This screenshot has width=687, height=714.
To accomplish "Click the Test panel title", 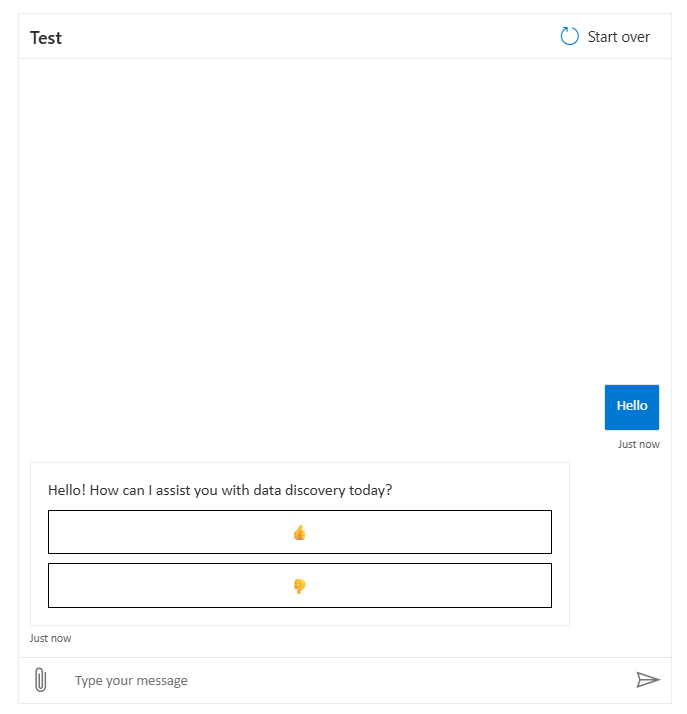I will point(46,38).
